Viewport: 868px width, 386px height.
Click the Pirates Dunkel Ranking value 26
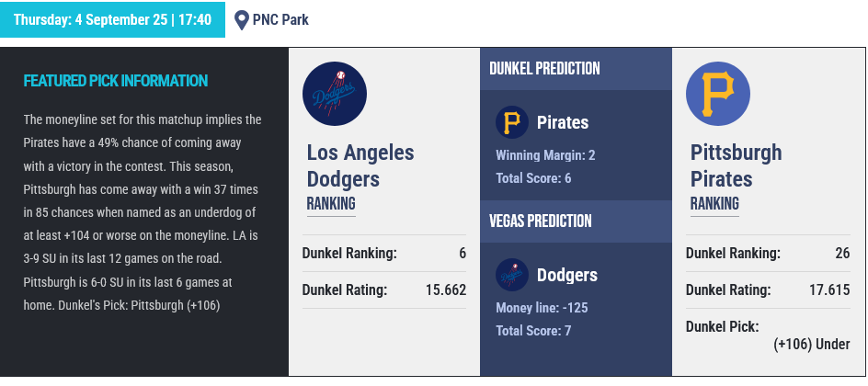point(842,254)
